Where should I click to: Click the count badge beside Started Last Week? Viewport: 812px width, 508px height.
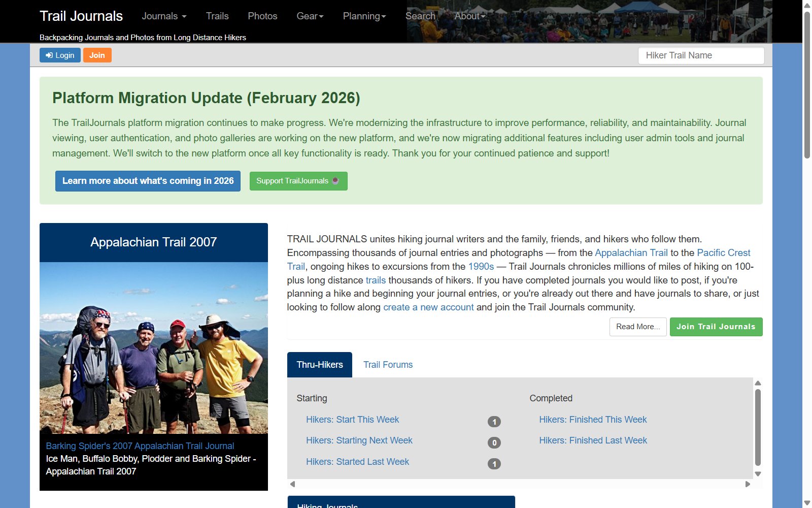[494, 464]
